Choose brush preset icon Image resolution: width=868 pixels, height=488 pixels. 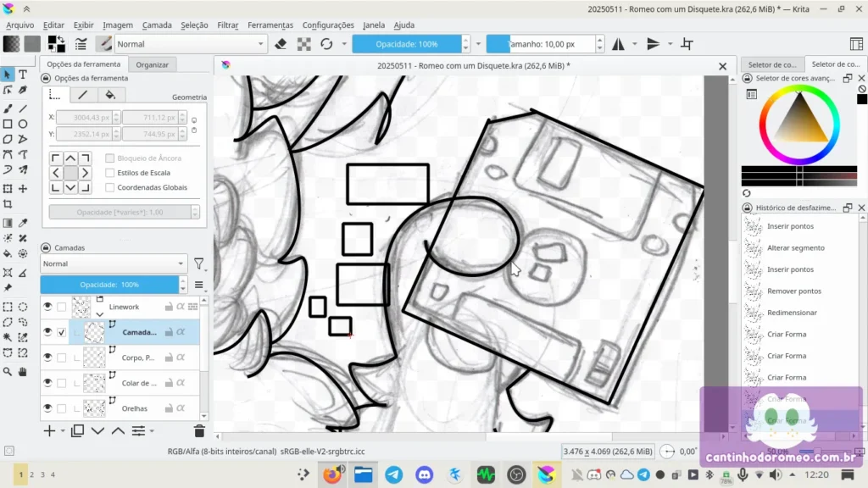click(x=103, y=44)
